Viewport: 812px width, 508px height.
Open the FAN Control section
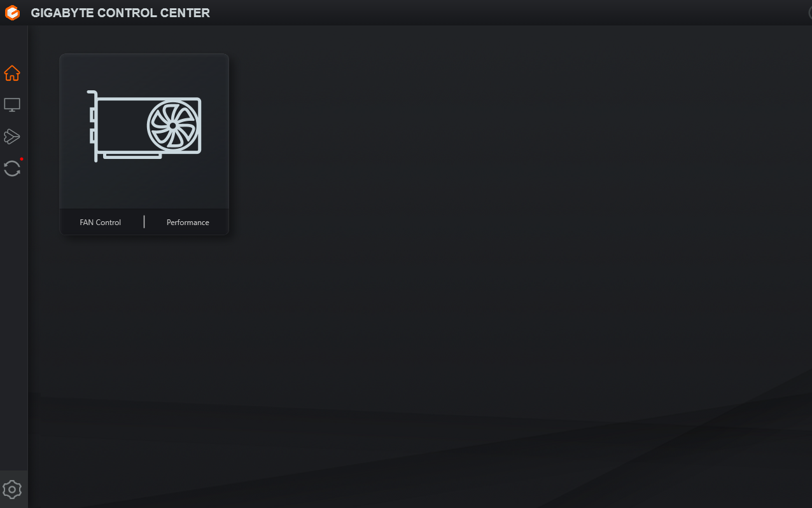point(101,223)
